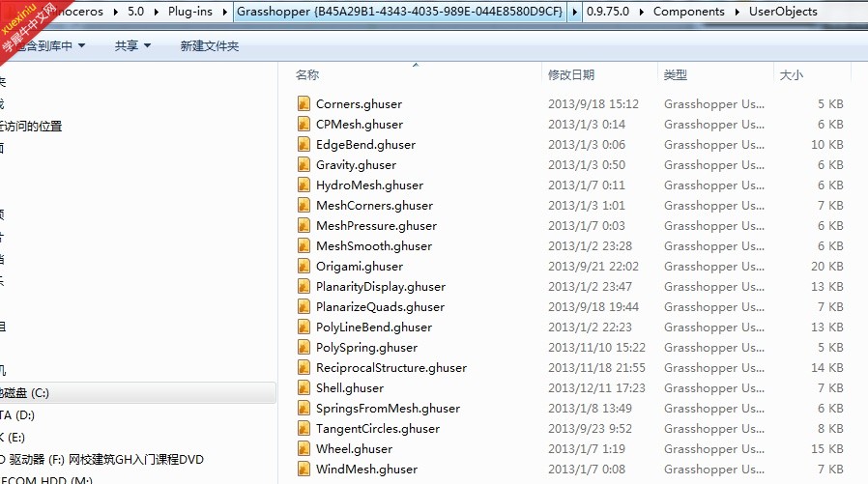Select the MeshSmooth.ghuser file name

pos(374,245)
